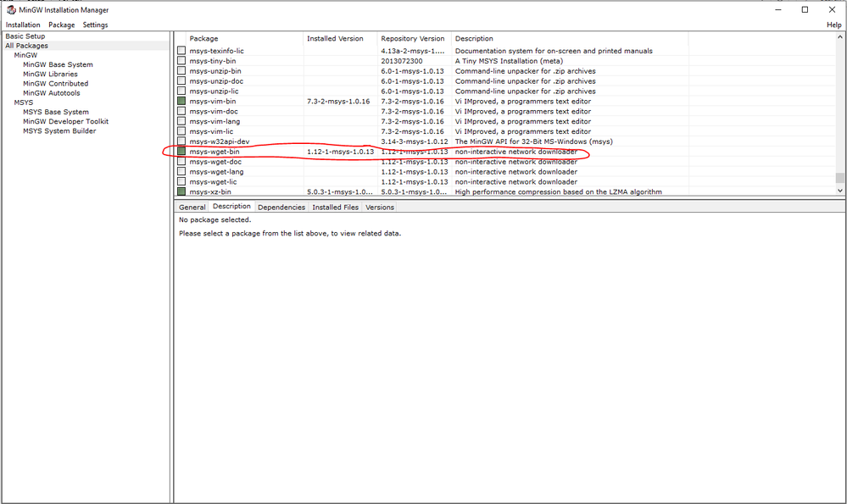The height and width of the screenshot is (504, 847).
Task: Toggle checkbox for msys-vim-doc
Action: 181,111
